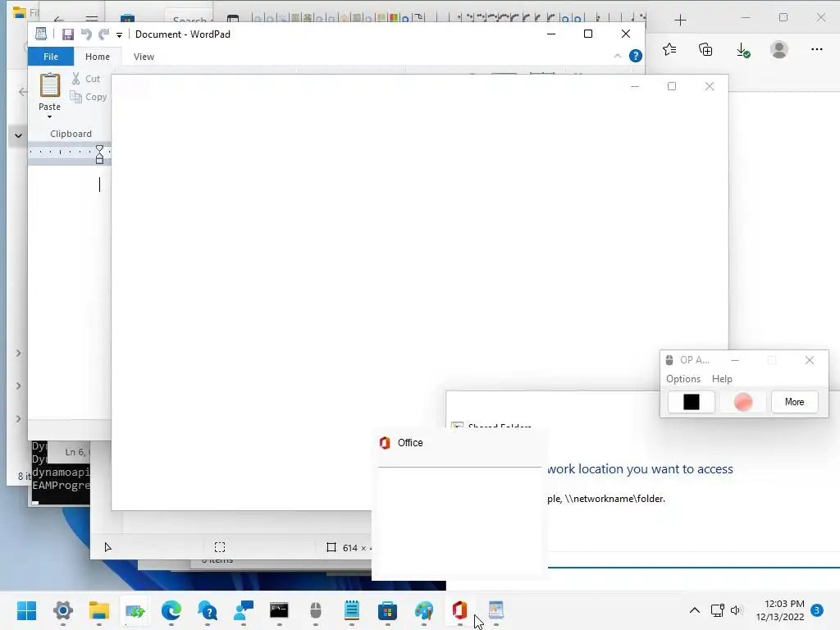Open network icon in system tray
Image resolution: width=840 pixels, height=630 pixels.
[x=717, y=610]
